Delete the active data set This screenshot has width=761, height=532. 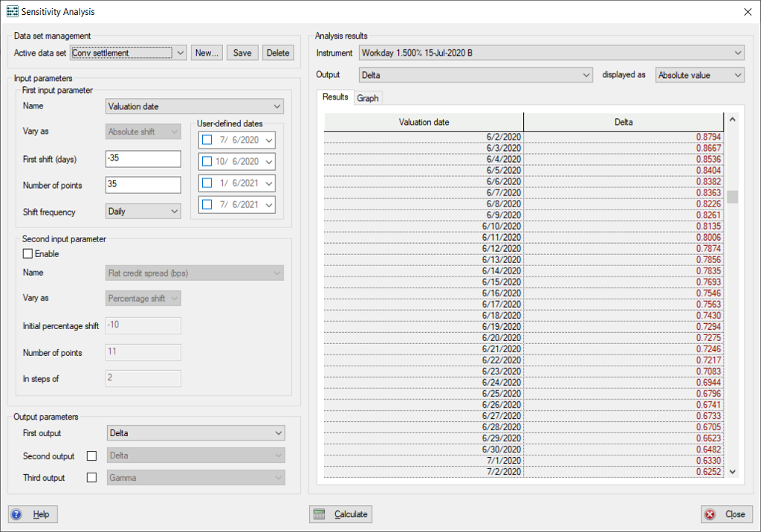278,53
